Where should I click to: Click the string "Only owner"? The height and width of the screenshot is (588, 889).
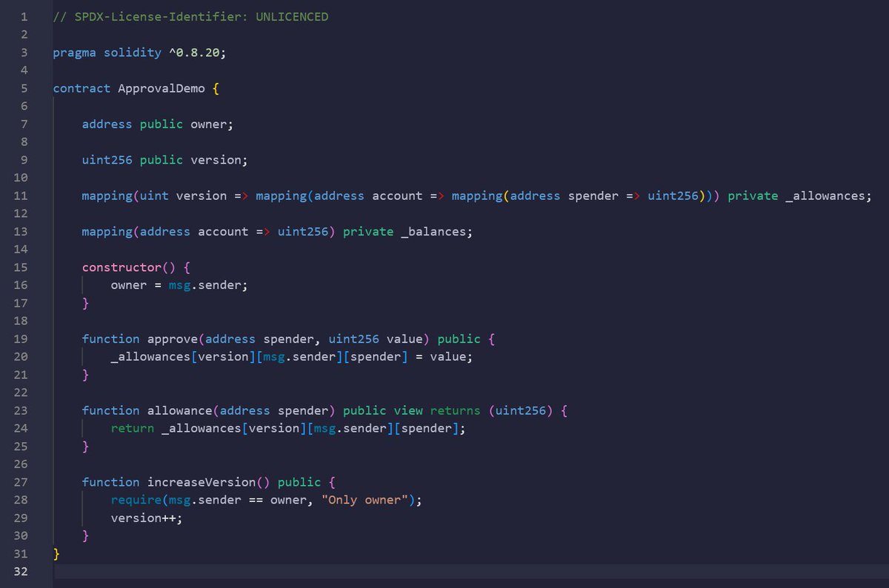click(365, 501)
